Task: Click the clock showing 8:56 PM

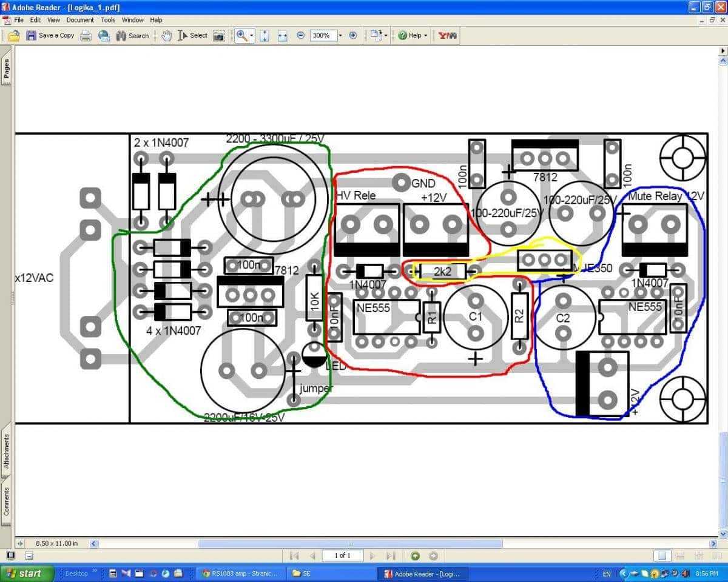Action: (707, 573)
